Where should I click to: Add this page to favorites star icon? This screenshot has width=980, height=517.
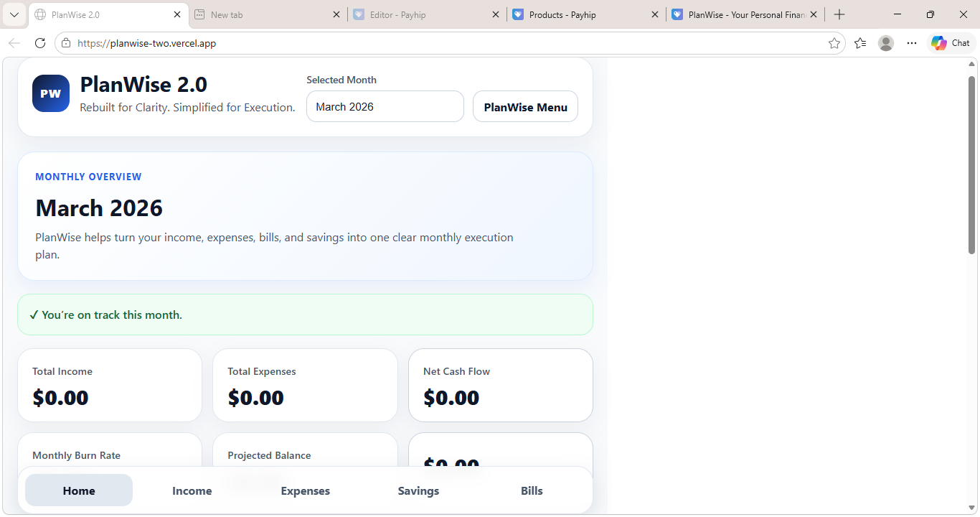click(834, 43)
